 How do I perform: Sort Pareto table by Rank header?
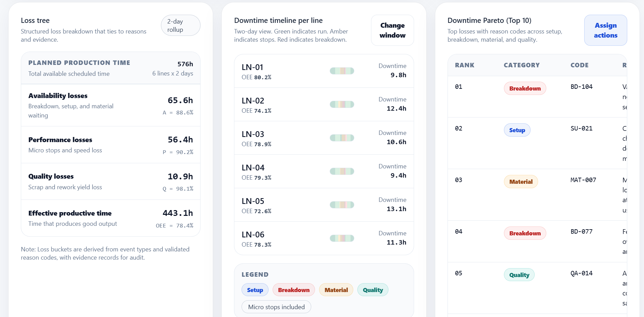point(464,65)
